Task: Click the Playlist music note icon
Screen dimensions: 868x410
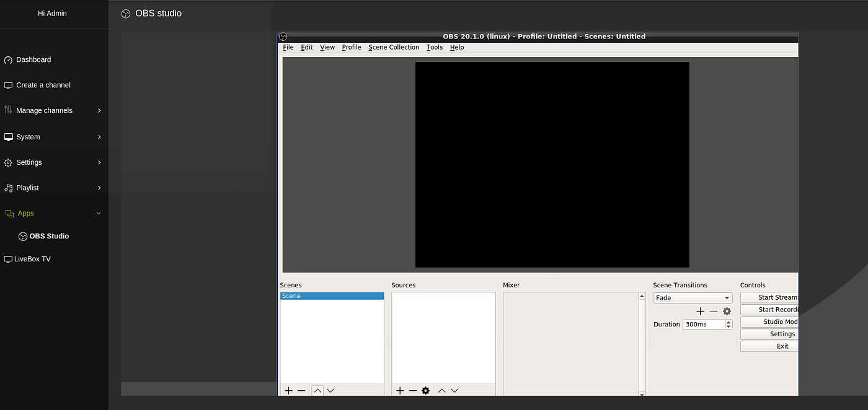Action: pos(8,188)
